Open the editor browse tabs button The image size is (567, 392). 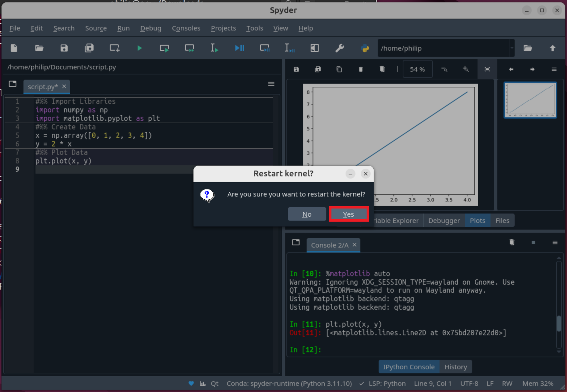coord(13,84)
